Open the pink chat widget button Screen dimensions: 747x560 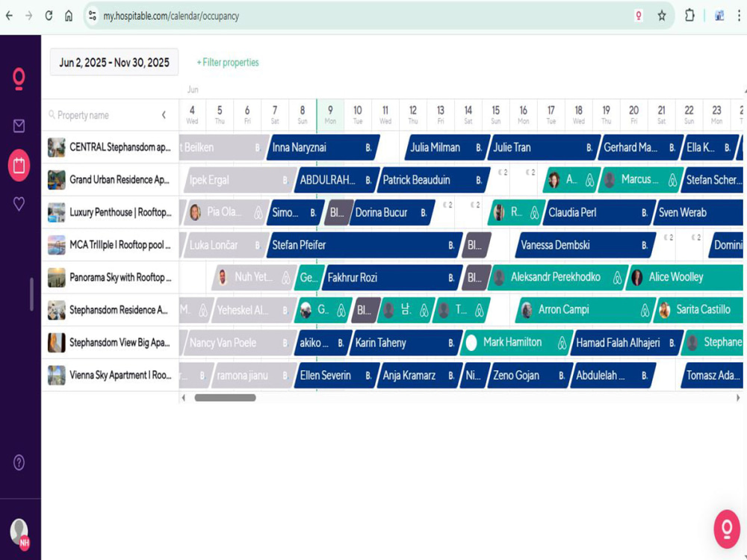pyautogui.click(x=727, y=529)
